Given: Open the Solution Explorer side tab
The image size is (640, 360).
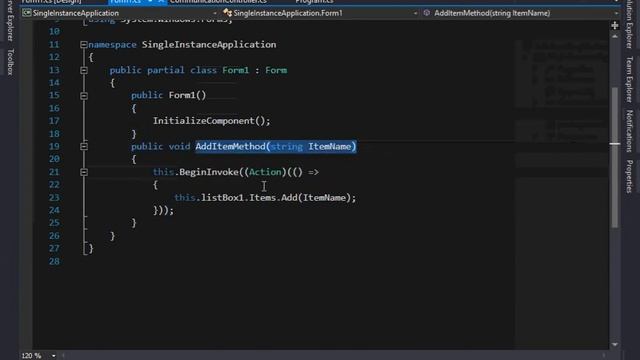Looking at the screenshot, I should [629, 24].
